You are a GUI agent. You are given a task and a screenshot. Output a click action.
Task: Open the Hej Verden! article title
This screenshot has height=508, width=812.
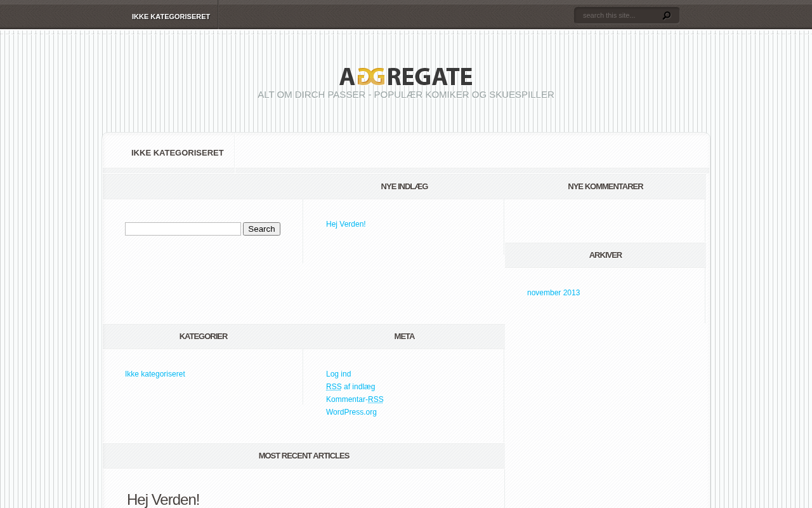coord(163,500)
